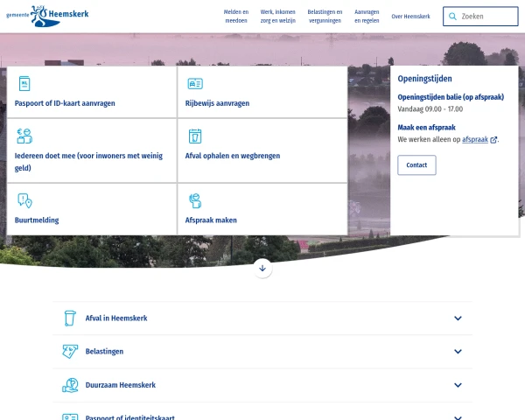The image size is (525, 420).
Task: Click the trash bin icon beside Afval in Heemskerk
Action: click(x=70, y=318)
